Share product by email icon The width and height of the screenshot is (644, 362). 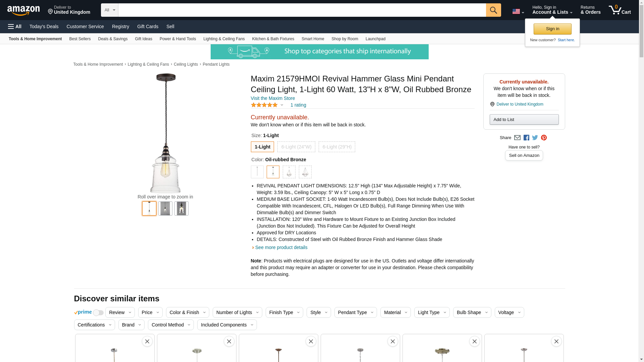coord(517,138)
